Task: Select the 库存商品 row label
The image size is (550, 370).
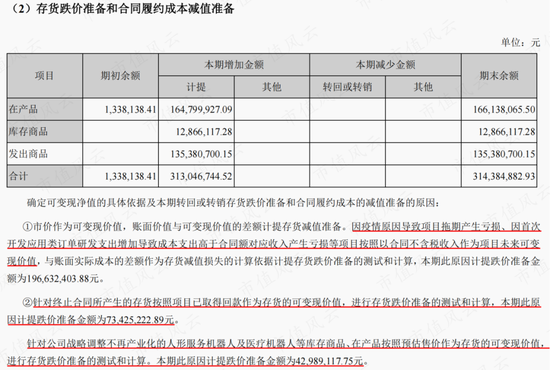Action: pyautogui.click(x=45, y=132)
